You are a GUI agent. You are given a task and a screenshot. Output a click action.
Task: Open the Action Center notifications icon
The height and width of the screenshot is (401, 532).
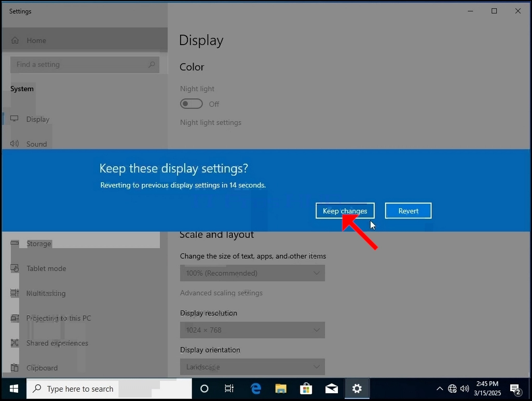pyautogui.click(x=516, y=390)
